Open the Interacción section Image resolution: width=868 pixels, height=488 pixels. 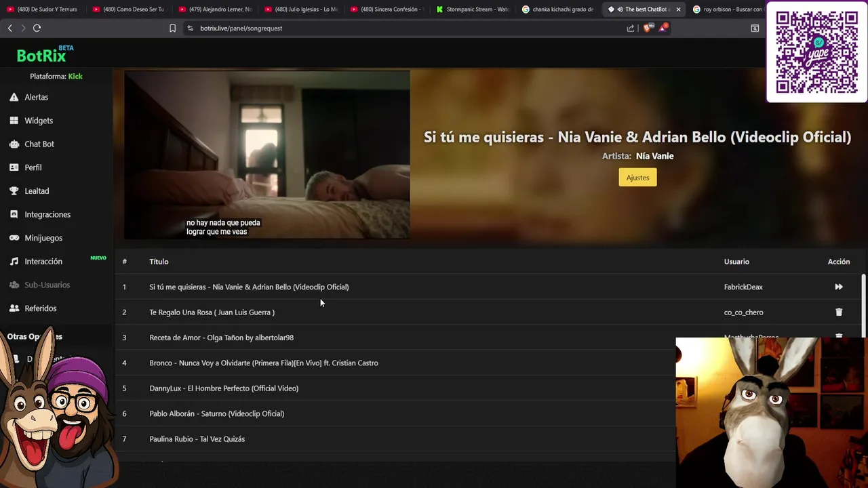43,262
